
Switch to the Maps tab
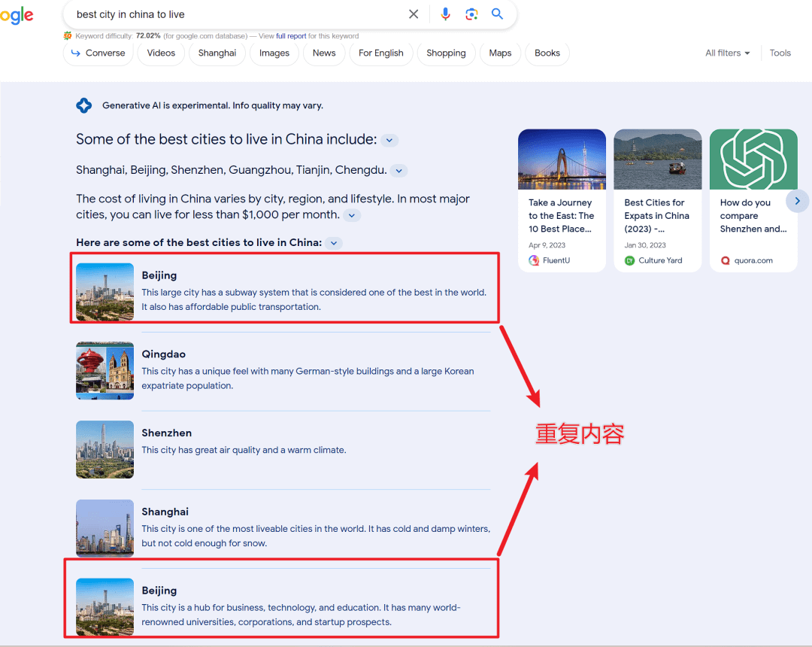click(500, 53)
